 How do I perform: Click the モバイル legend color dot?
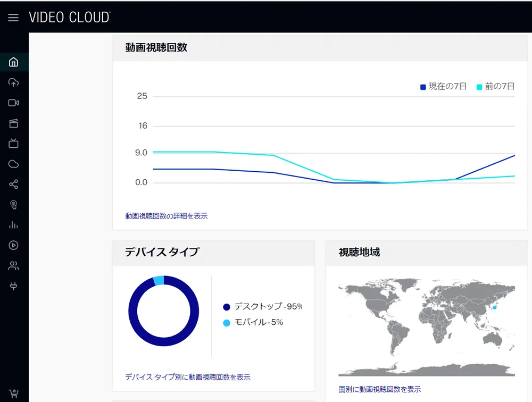coord(226,322)
